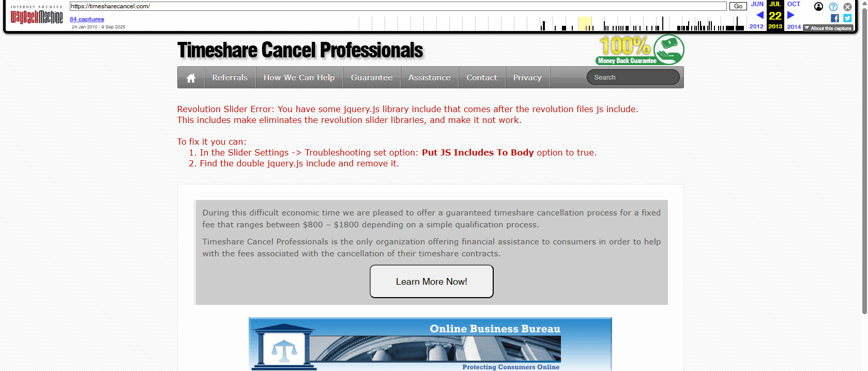The width and height of the screenshot is (868, 371).
Task: Go to next capture with right arrow
Action: tap(790, 15)
